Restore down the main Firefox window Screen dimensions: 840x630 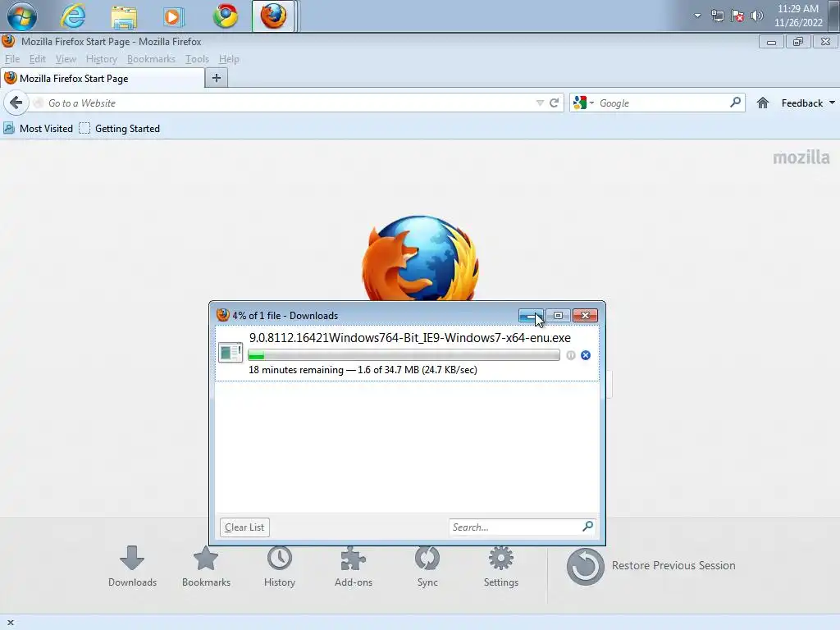(x=798, y=42)
